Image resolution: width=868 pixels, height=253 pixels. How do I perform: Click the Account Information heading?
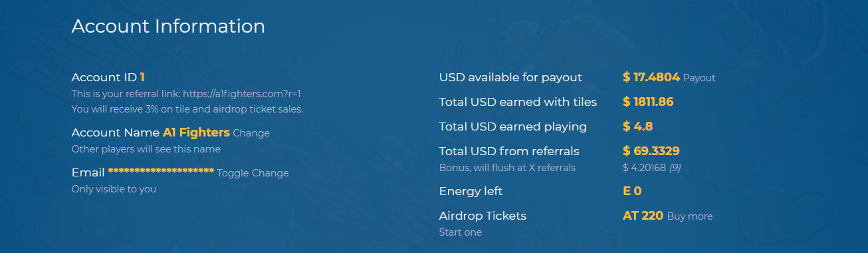tap(168, 27)
